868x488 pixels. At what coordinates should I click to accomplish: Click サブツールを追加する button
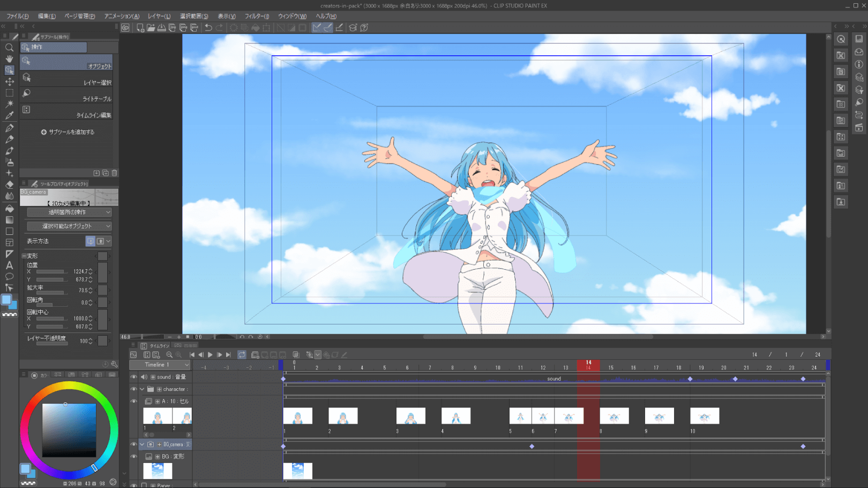click(x=68, y=132)
